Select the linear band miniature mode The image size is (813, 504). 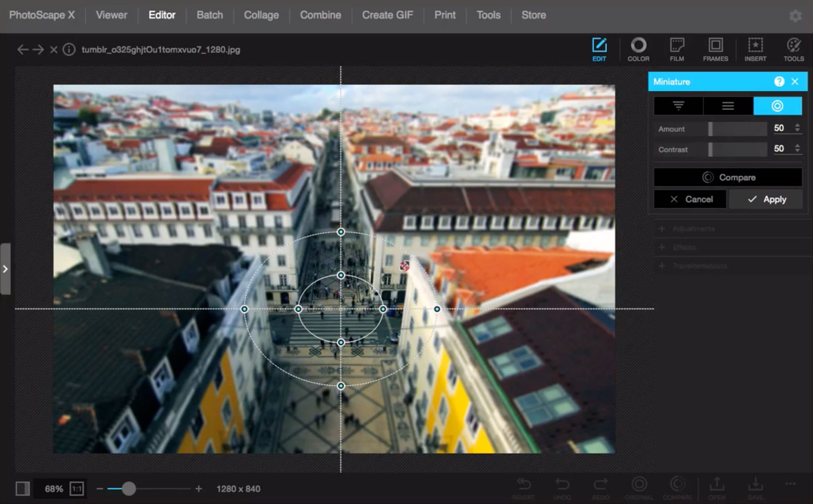[x=728, y=106]
